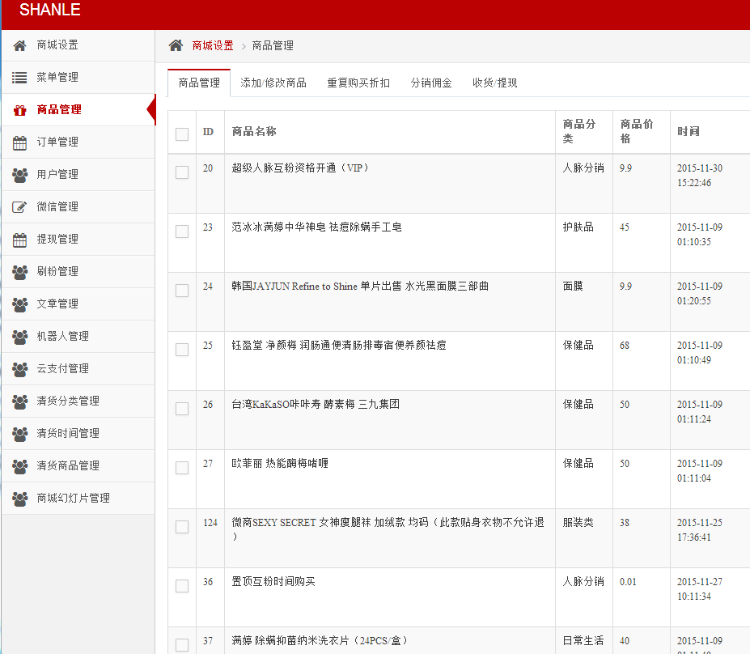Open 商城幻灯片管理 in the sidebar
Image resolution: width=750 pixels, height=654 pixels.
78,499
